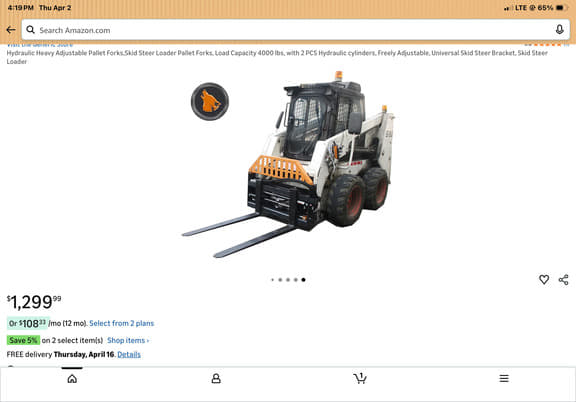Tap the back arrow icon
This screenshot has width=576, height=402.
[x=11, y=30]
